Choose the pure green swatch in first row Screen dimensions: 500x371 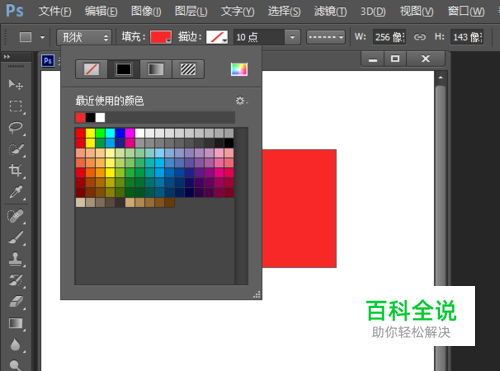click(100, 133)
